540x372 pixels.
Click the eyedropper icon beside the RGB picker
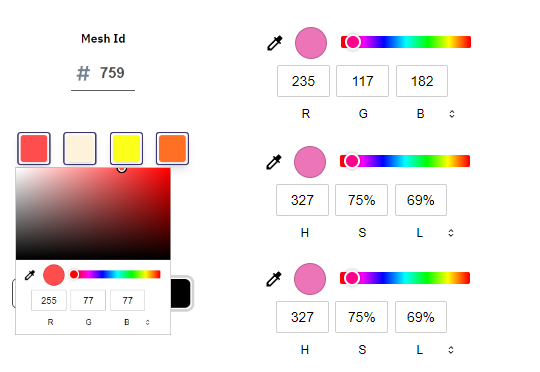pos(275,43)
